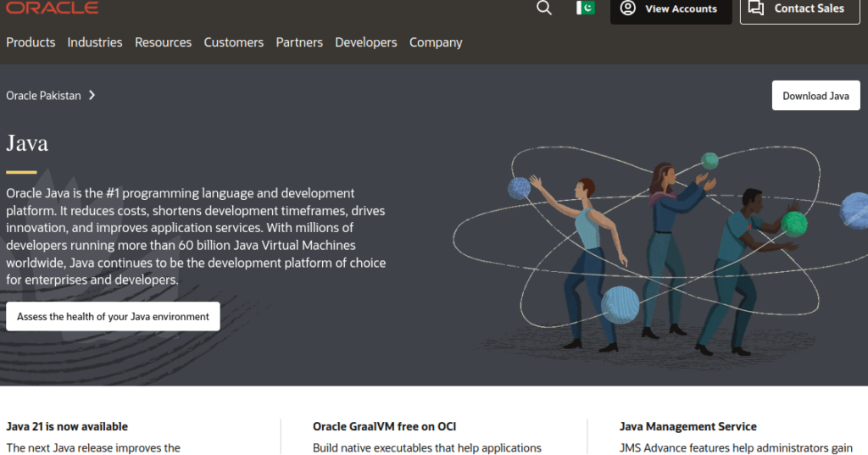Expand the Partners navigation menu
This screenshot has height=455, width=868.
(299, 42)
